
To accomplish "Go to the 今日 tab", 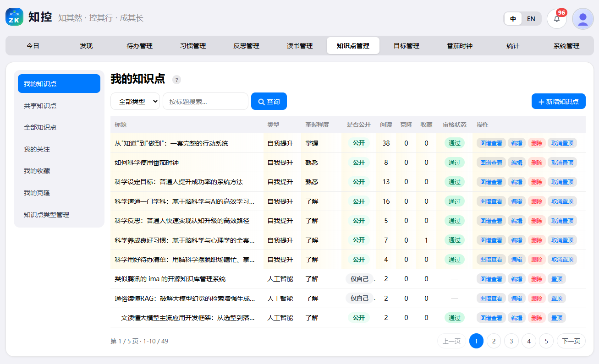I will (33, 46).
